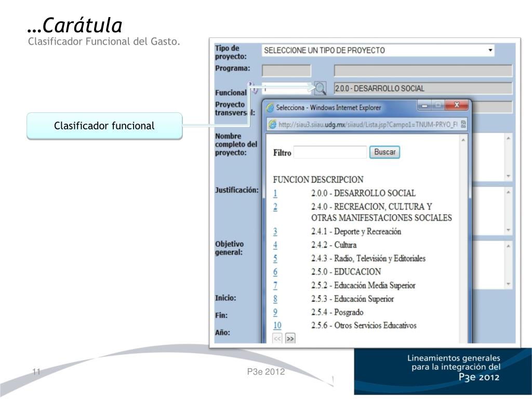Click Objetivo general textarea scroll-up arrow
Screen dimensions: 532x399
[x=508, y=246]
